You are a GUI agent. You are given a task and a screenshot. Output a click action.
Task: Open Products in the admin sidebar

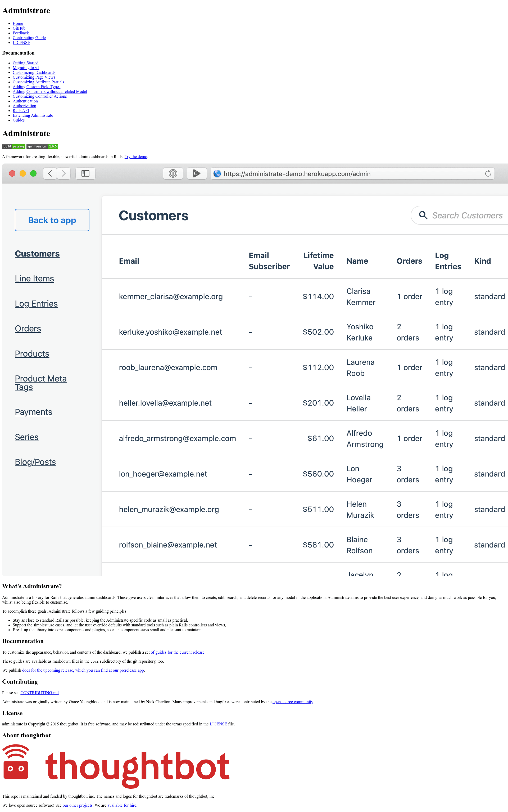(32, 354)
